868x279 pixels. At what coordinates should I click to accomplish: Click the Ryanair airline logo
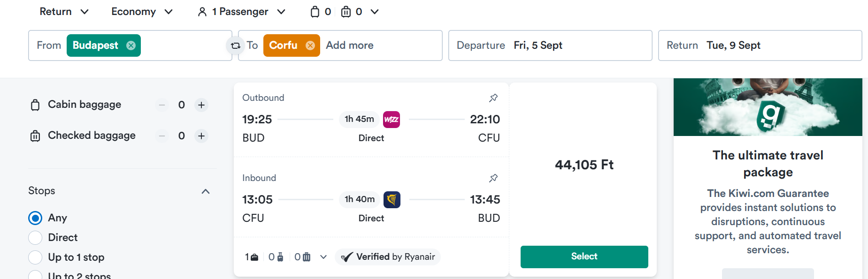[392, 200]
